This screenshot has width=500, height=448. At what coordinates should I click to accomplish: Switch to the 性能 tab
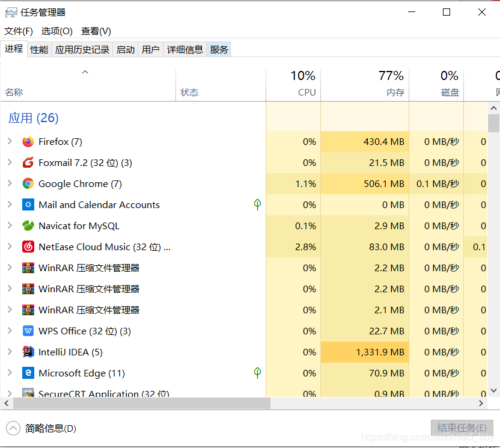point(39,50)
